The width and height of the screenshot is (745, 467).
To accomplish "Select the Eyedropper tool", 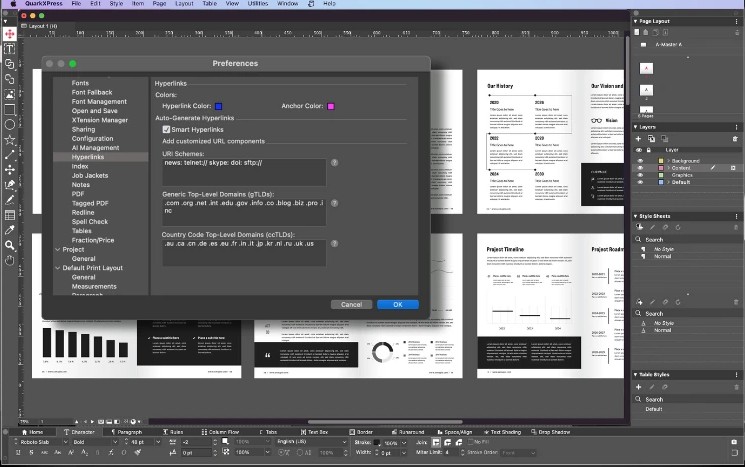I will (x=10, y=230).
